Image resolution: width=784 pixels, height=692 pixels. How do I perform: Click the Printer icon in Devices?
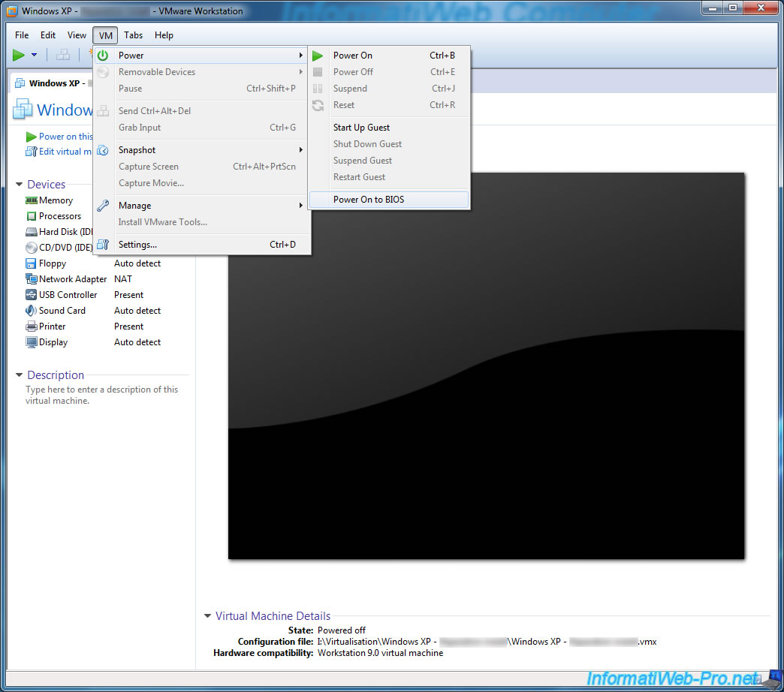[31, 326]
